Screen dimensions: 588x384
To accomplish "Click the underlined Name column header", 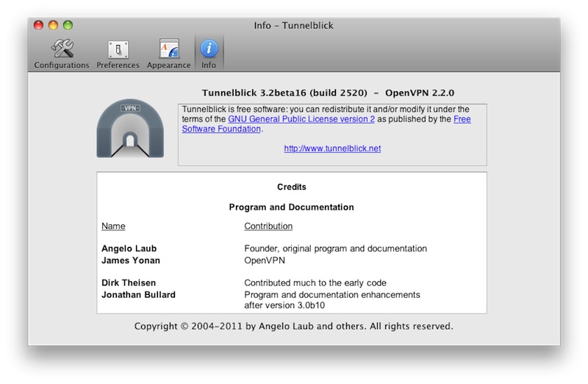I will coord(113,226).
